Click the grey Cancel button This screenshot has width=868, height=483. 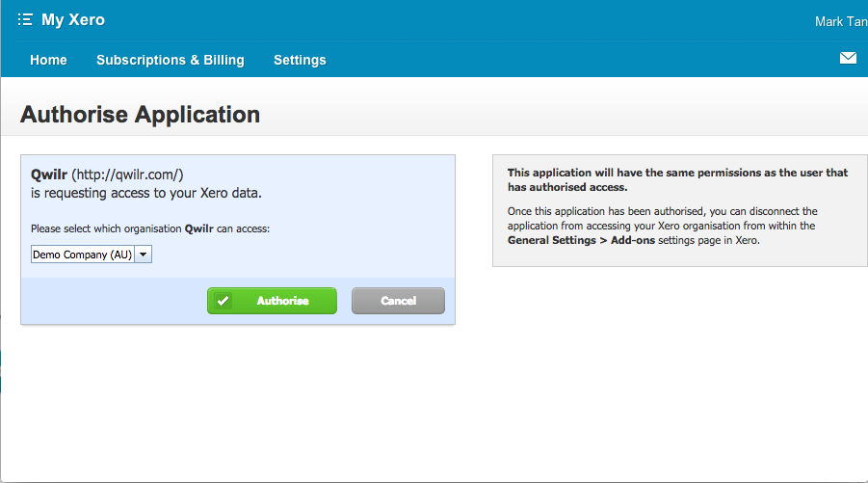398,301
